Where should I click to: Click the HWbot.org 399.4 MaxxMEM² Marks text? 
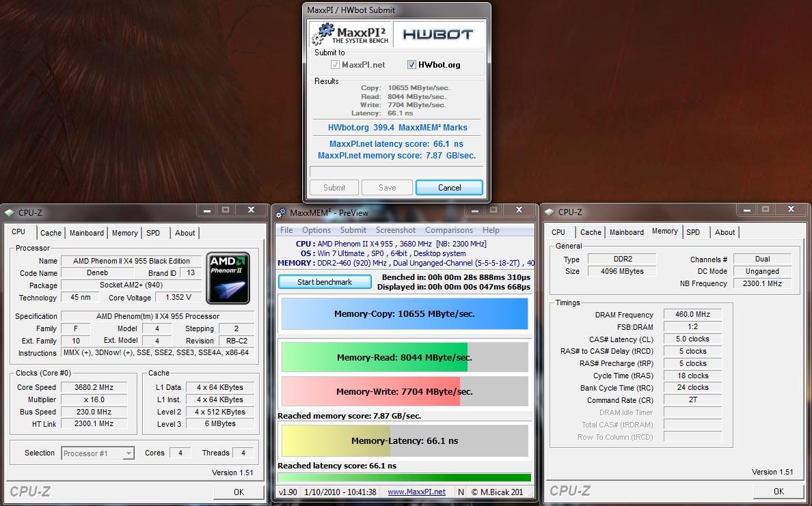(x=397, y=127)
